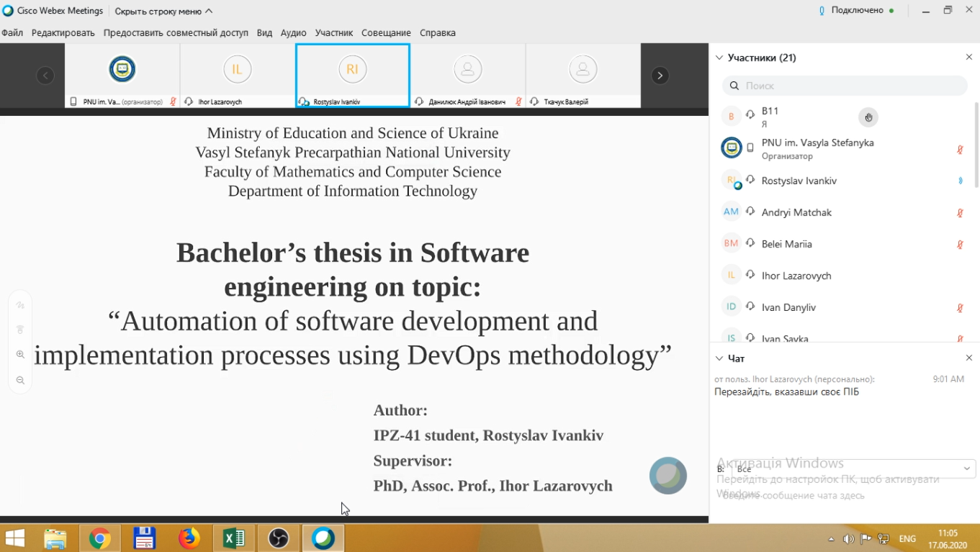980x552 pixels.
Task: Click the raise hand icon next to B11
Action: [x=868, y=117]
